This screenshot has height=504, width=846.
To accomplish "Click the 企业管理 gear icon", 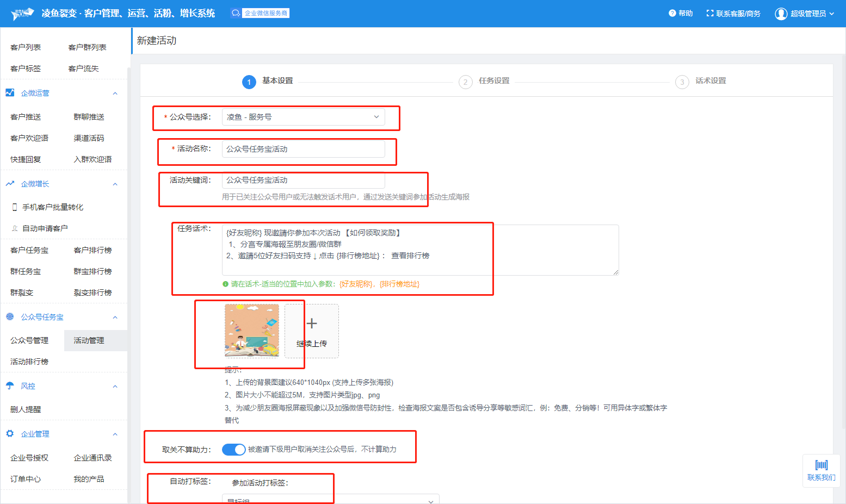I will (x=10, y=434).
